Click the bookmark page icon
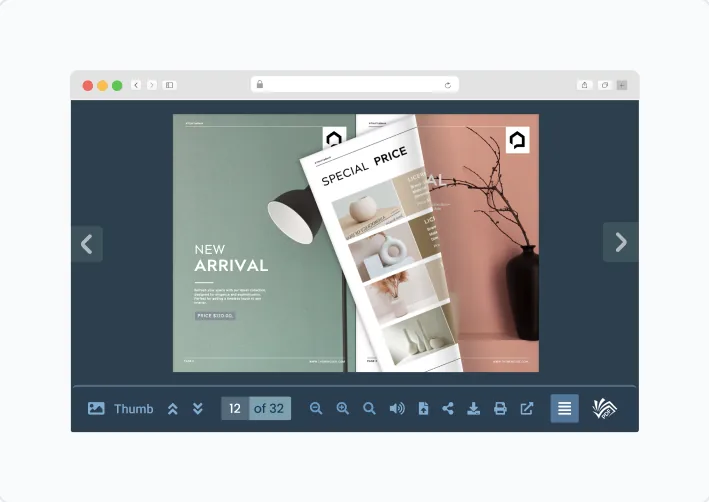The height and width of the screenshot is (502, 709). tap(423, 408)
